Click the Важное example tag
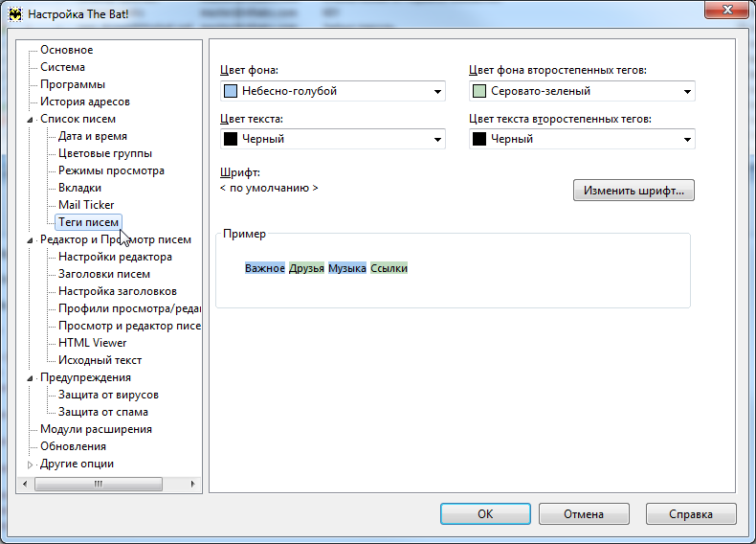 (265, 268)
